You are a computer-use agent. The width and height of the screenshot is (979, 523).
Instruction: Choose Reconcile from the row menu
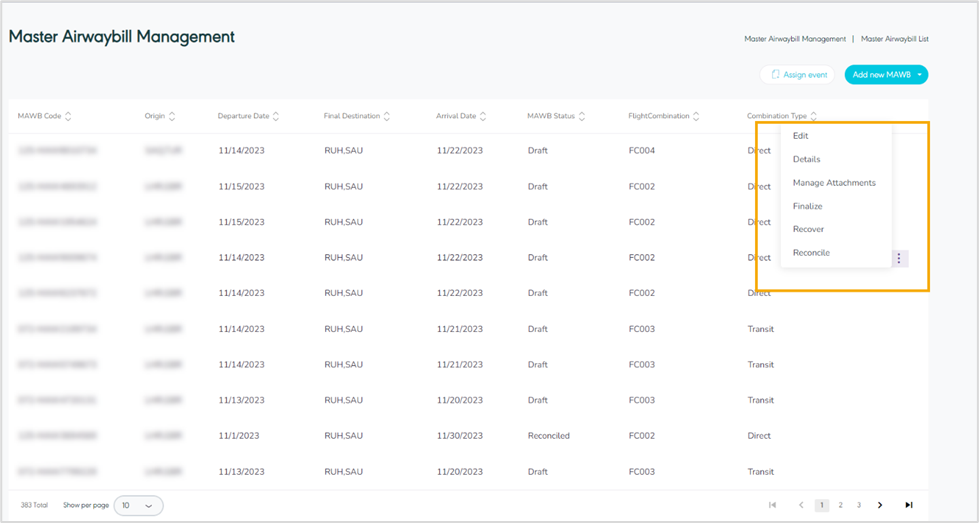click(811, 253)
